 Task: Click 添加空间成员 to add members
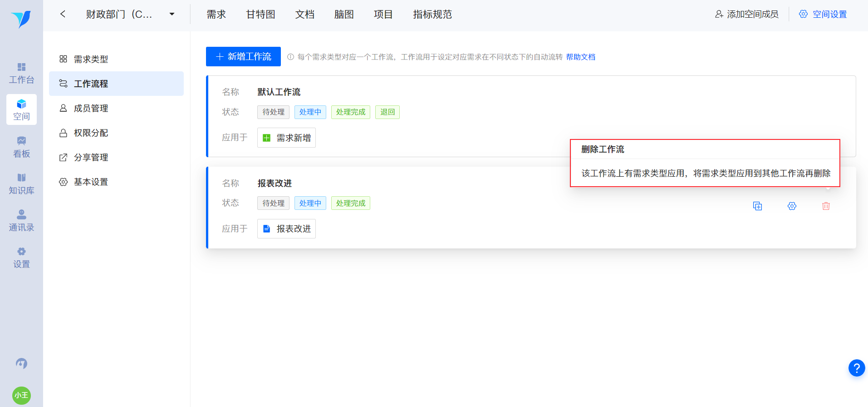coord(746,14)
